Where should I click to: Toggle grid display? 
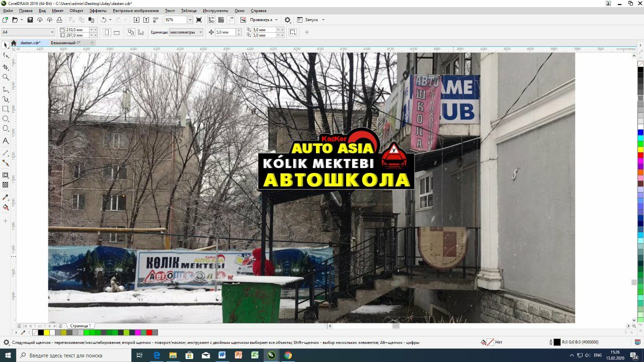tap(221, 20)
